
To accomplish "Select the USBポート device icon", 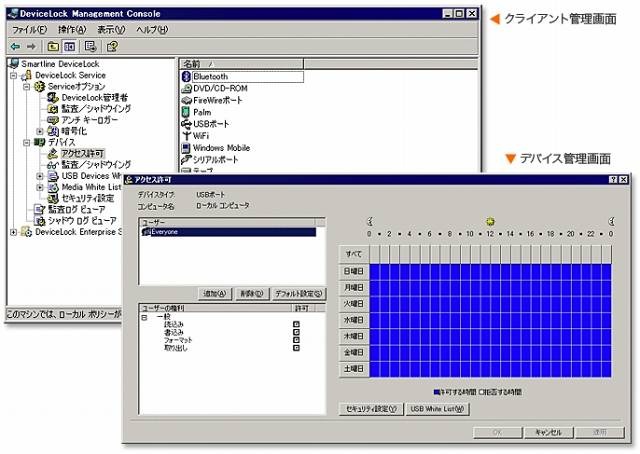I will pos(186,124).
